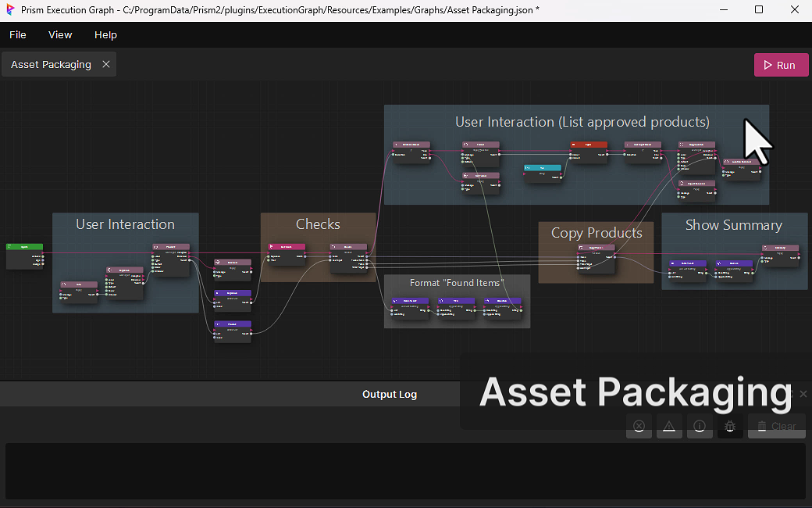Toggle the debug bug filter icon
This screenshot has width=812, height=508.
click(730, 426)
